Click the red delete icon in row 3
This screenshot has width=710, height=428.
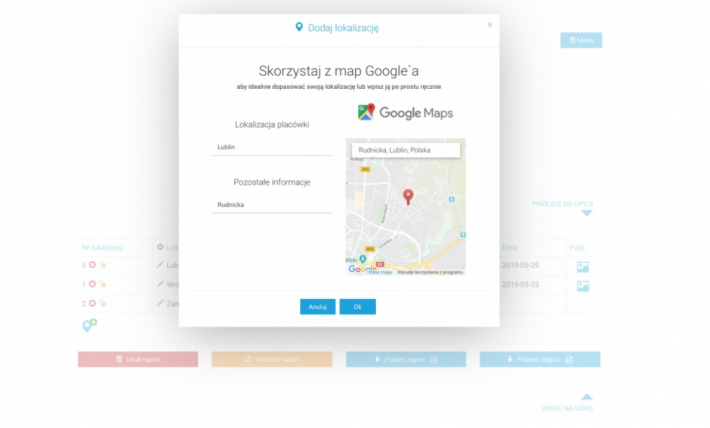click(92, 266)
